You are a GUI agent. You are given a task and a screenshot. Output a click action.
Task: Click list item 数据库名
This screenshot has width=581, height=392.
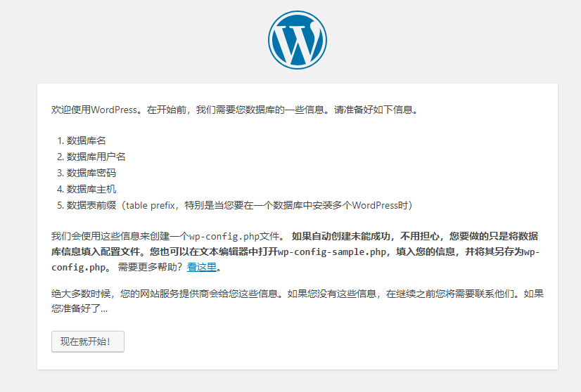86,141
